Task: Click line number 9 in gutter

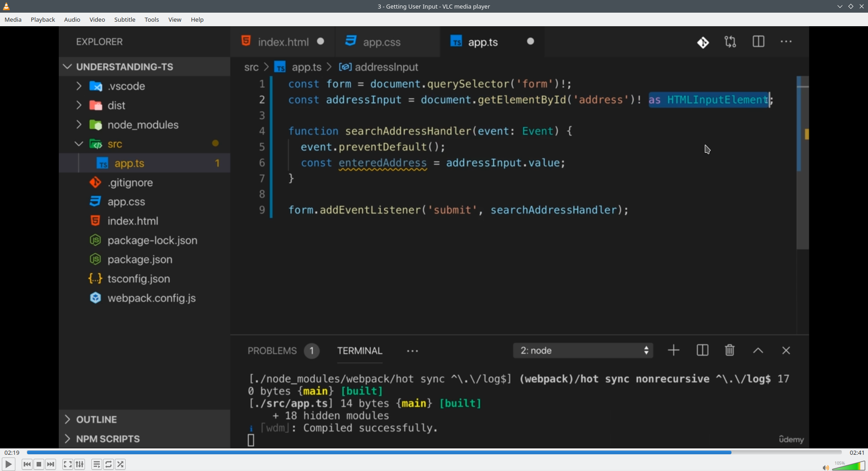Action: click(x=262, y=210)
